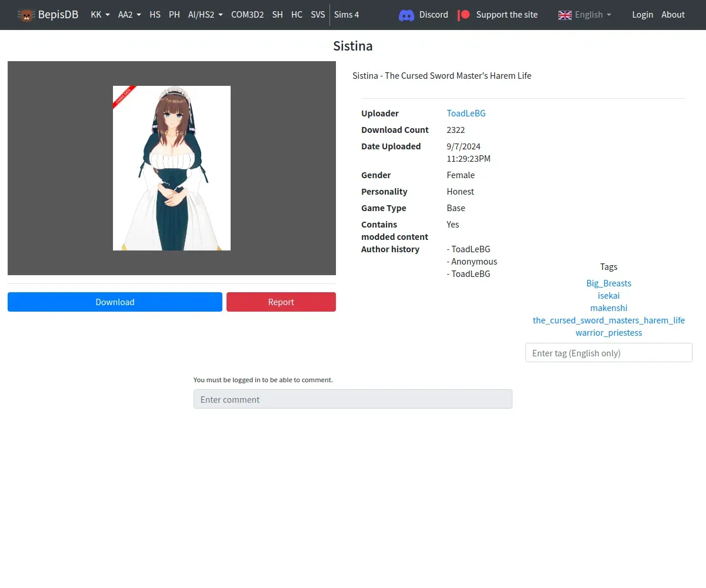706x588 pixels.
Task: Open uploader ToadLeBG profile link
Action: coord(466,113)
